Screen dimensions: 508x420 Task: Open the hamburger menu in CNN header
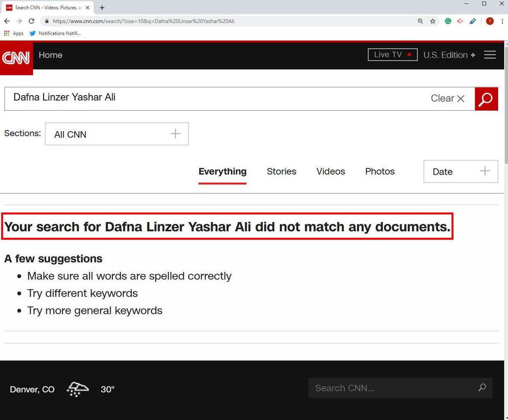[490, 55]
